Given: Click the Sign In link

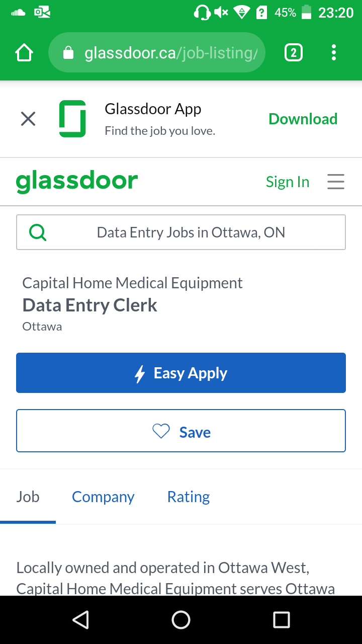Looking at the screenshot, I should 288,182.
